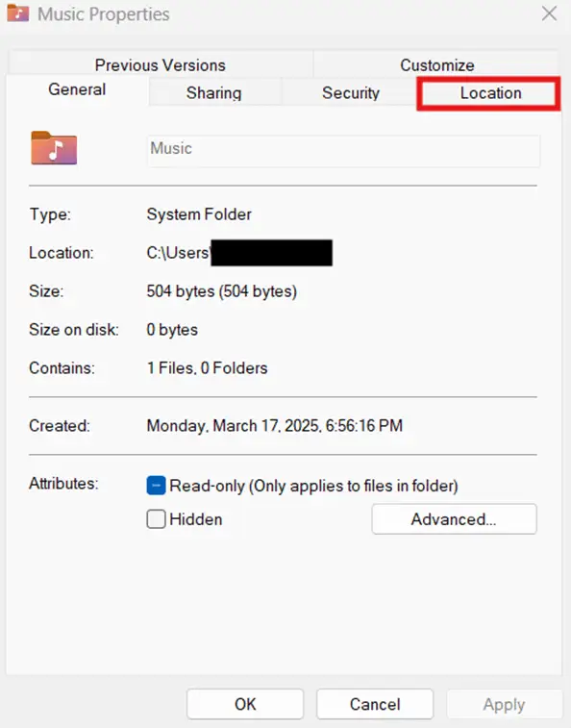Select the General tab
The width and height of the screenshot is (571, 728).
point(77,89)
